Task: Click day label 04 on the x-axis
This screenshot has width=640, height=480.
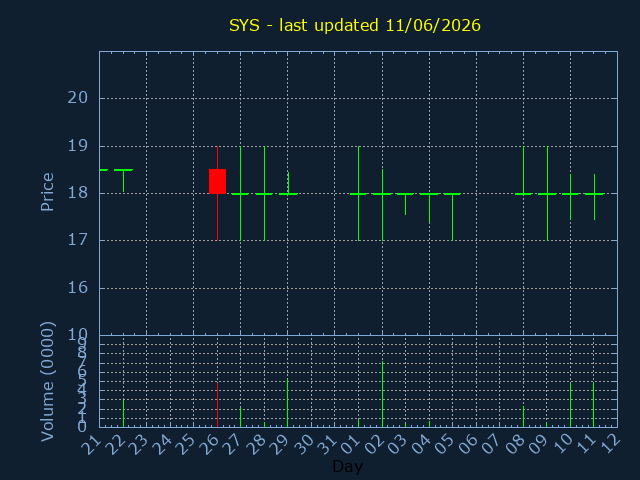Action: pyautogui.click(x=422, y=444)
